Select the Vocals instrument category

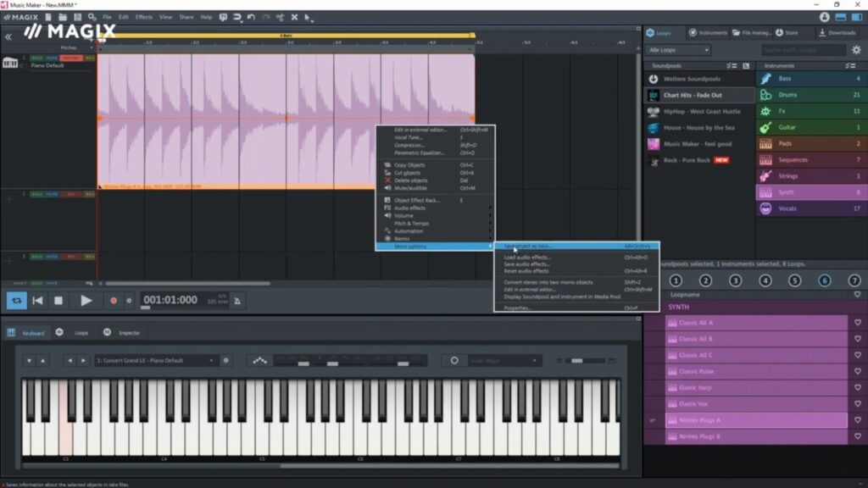coord(810,208)
